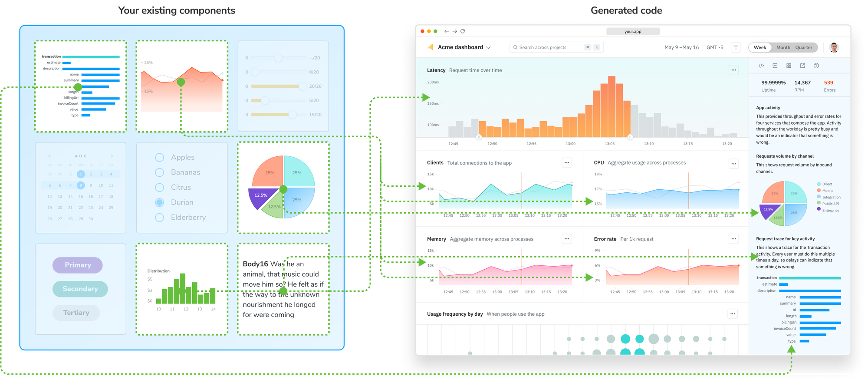The image size is (868, 383).
Task: Focus the Search across projects field
Action: pos(556,47)
